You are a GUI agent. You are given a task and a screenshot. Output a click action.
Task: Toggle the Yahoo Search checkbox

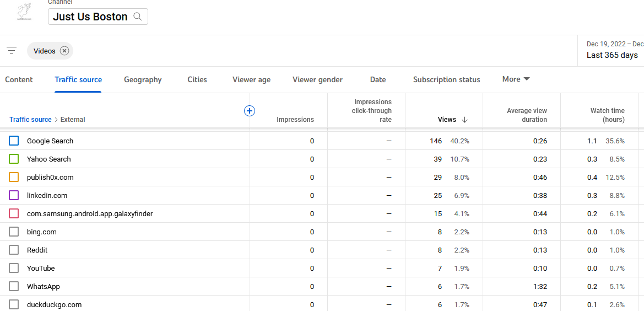(x=14, y=159)
